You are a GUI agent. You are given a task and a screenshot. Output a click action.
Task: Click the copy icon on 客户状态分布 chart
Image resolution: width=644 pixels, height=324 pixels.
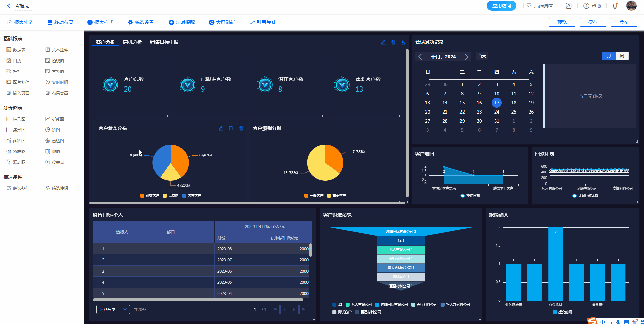[231, 128]
